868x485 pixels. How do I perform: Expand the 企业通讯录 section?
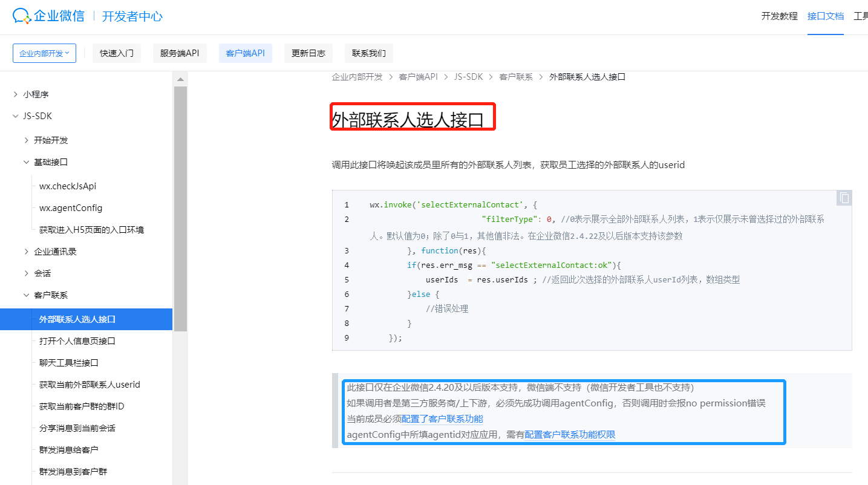(x=54, y=251)
